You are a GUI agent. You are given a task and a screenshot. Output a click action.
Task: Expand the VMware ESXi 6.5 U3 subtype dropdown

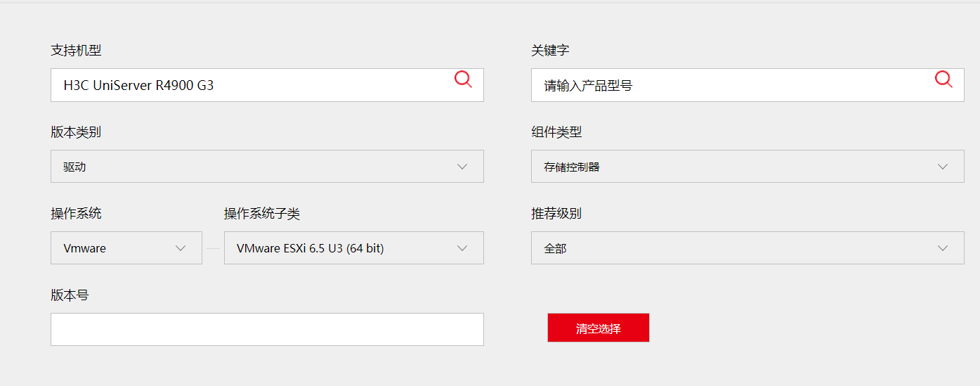pos(353,248)
